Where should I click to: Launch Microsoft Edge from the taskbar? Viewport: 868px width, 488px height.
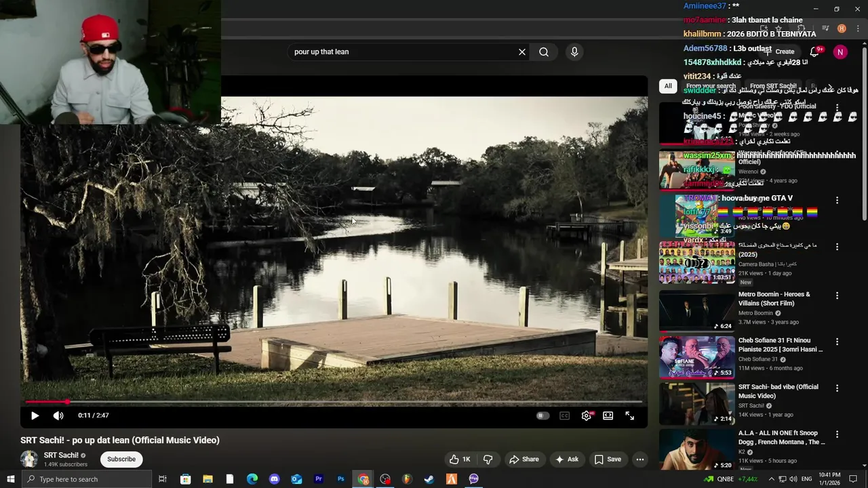252,479
